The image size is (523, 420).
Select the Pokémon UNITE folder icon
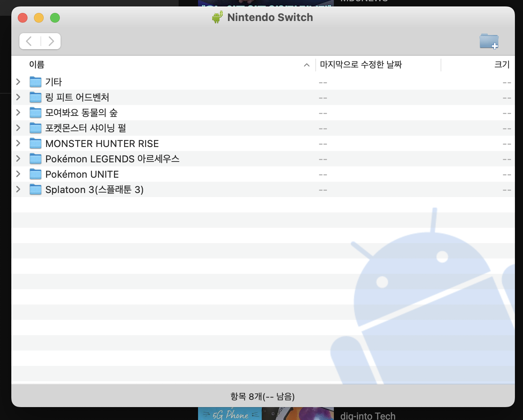[x=36, y=174]
